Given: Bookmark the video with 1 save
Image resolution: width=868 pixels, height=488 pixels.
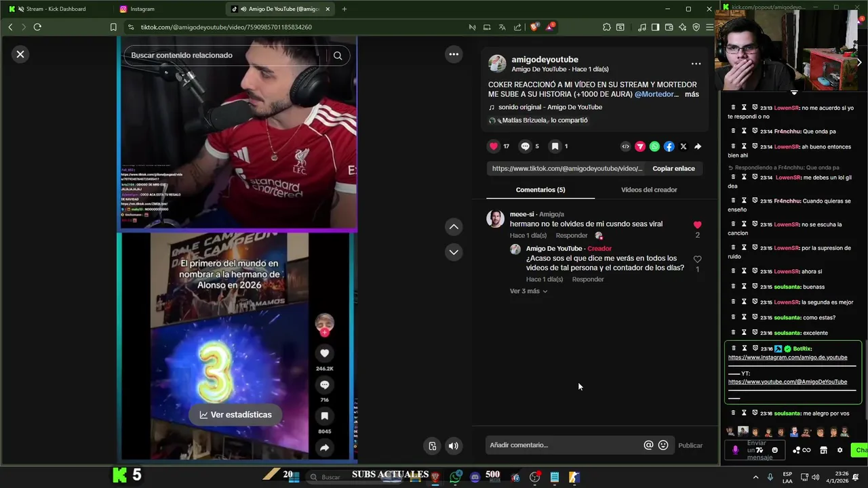Looking at the screenshot, I should click(x=555, y=146).
